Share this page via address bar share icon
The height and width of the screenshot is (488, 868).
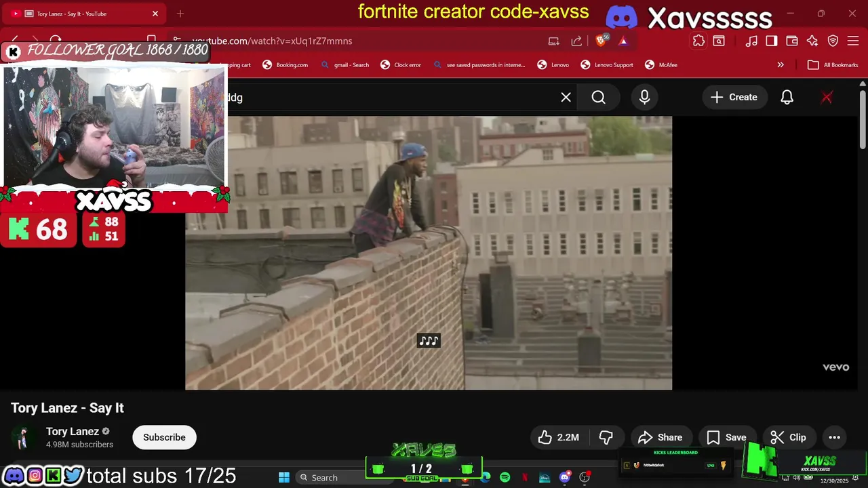[576, 41]
